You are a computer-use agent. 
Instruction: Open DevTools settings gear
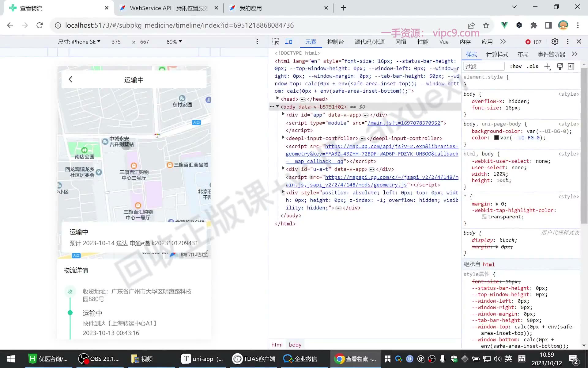pos(555,42)
